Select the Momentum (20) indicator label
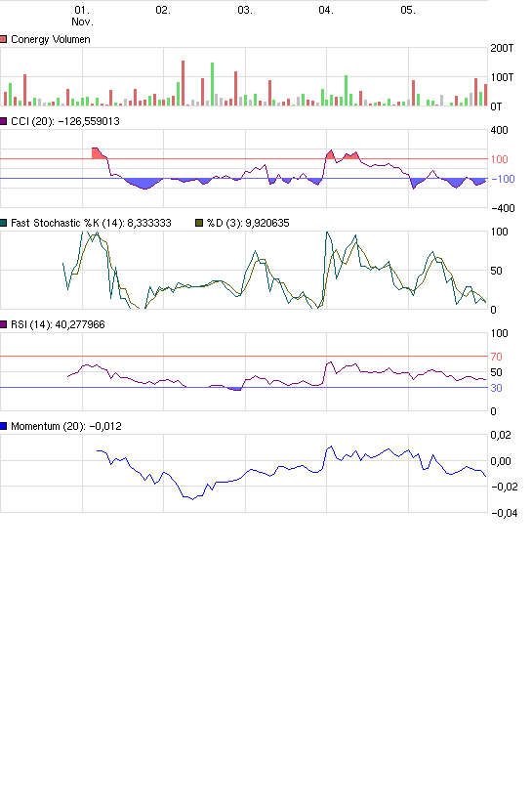The width and height of the screenshot is (532, 807). [x=66, y=426]
